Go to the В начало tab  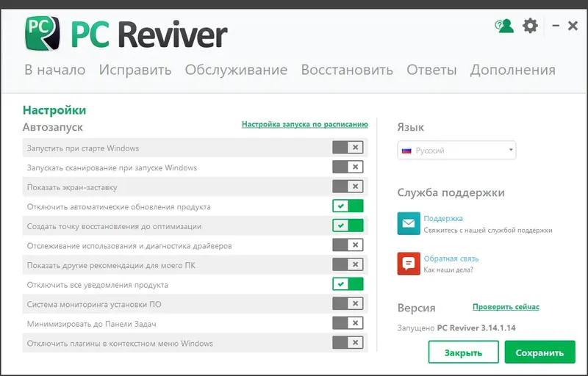(54, 70)
